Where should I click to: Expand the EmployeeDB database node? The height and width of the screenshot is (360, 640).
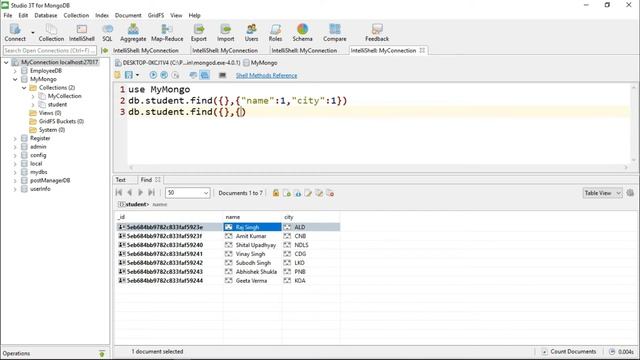(15, 71)
